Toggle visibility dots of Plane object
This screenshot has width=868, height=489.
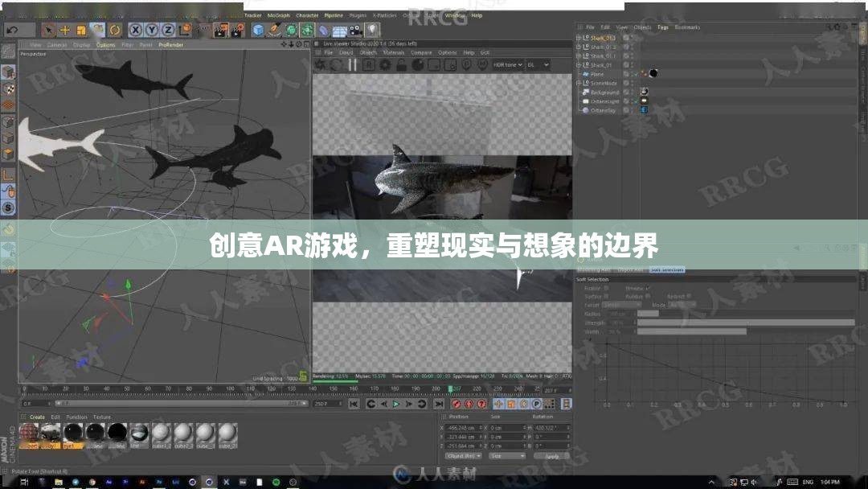click(x=632, y=74)
